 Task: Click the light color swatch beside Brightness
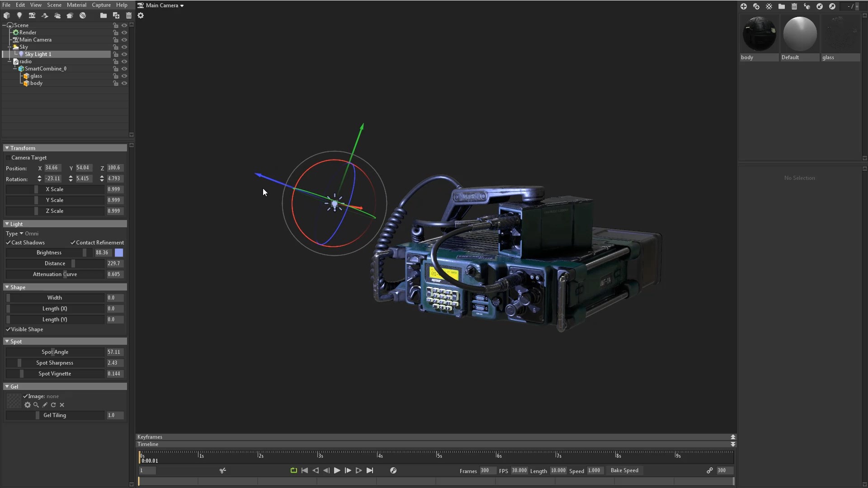119,253
